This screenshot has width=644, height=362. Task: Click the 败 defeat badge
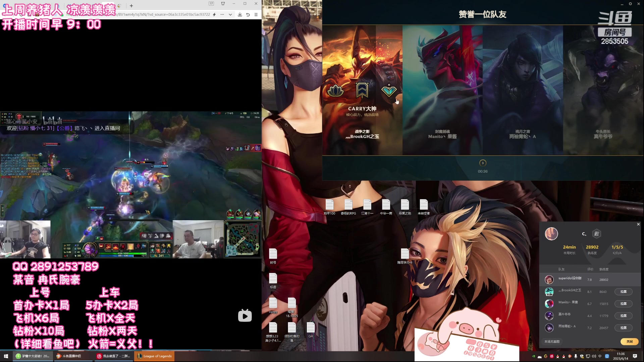click(597, 234)
